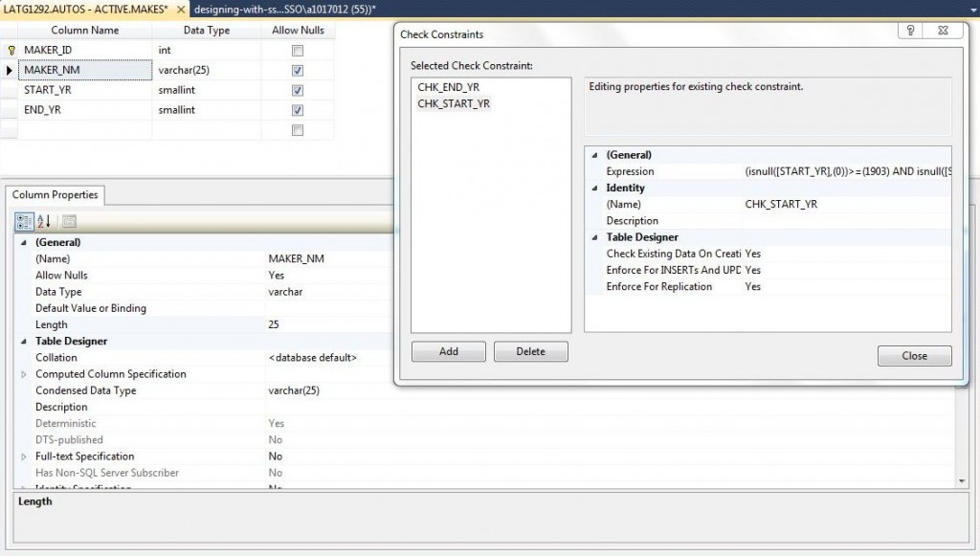The image size is (980, 556).
Task: Uncheck Allow Nulls for MAKER_NM
Action: [298, 69]
